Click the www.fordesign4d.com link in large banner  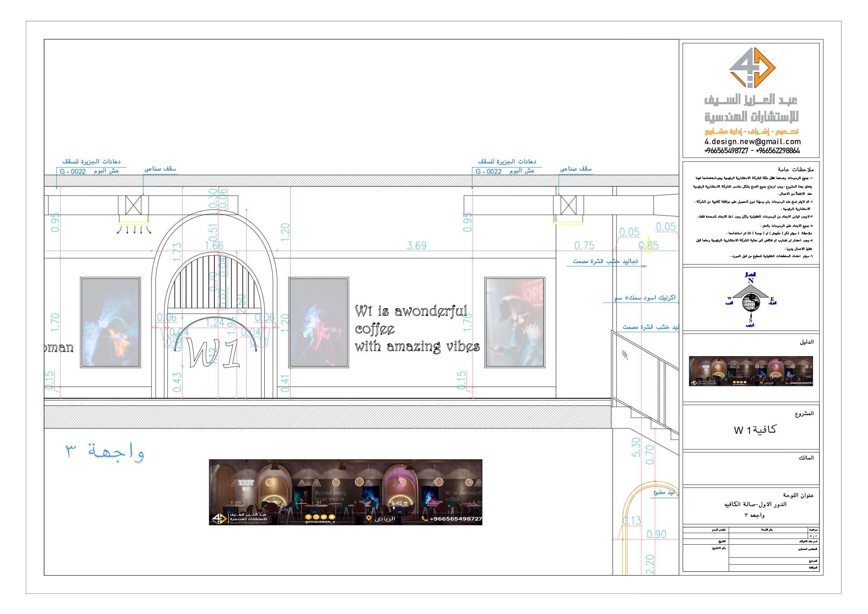coord(248,523)
